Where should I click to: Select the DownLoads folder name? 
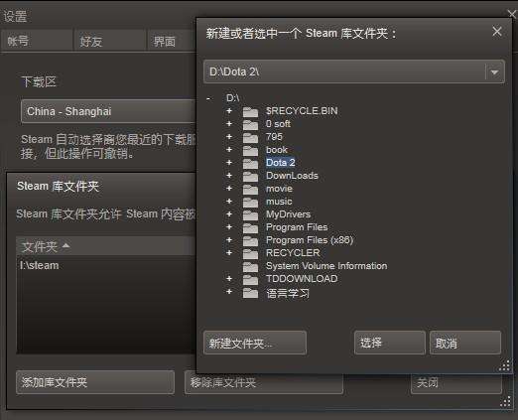[292, 176]
